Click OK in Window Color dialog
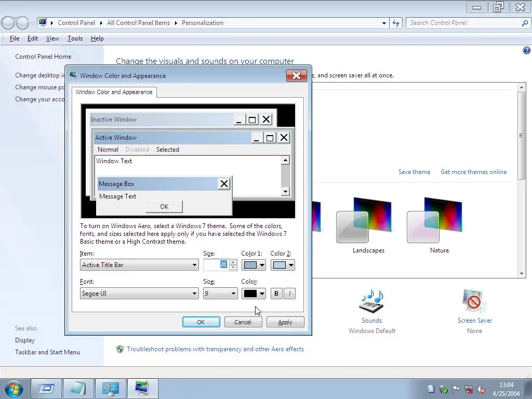This screenshot has width=532, height=399. (201, 322)
